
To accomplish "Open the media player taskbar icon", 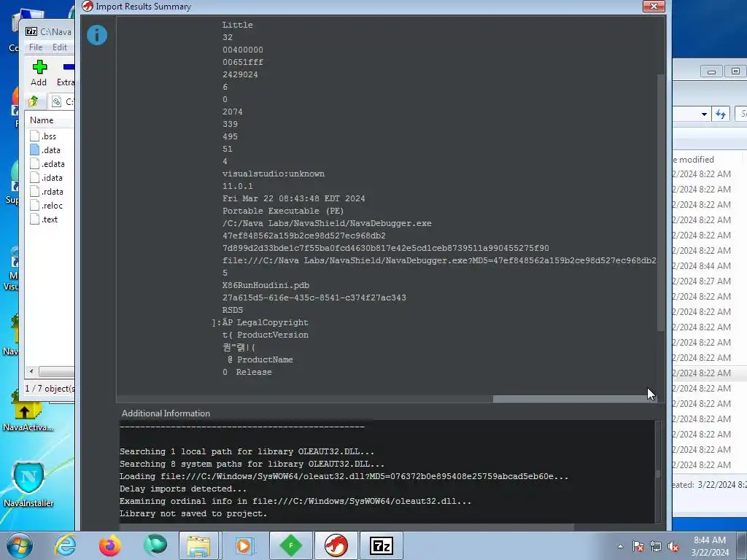I will click(245, 545).
